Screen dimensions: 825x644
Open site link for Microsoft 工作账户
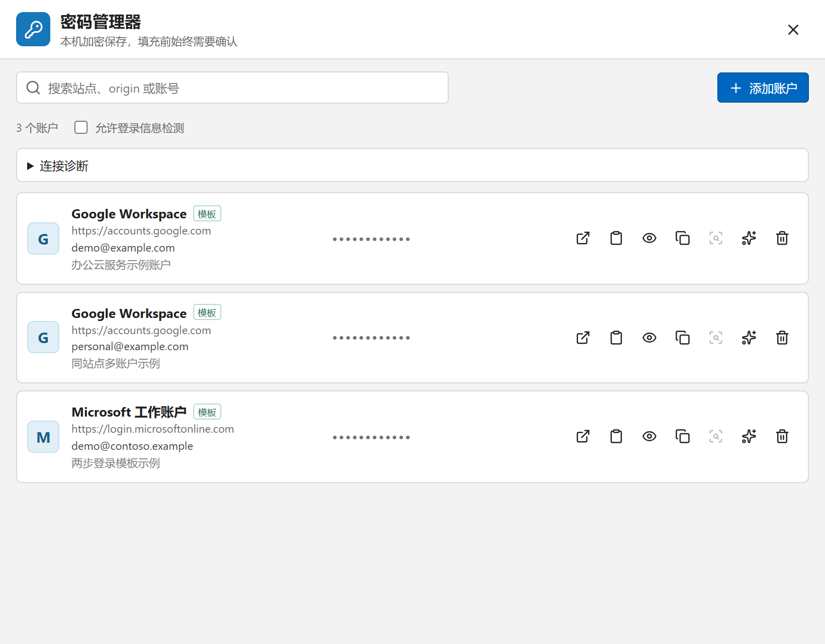(x=583, y=437)
